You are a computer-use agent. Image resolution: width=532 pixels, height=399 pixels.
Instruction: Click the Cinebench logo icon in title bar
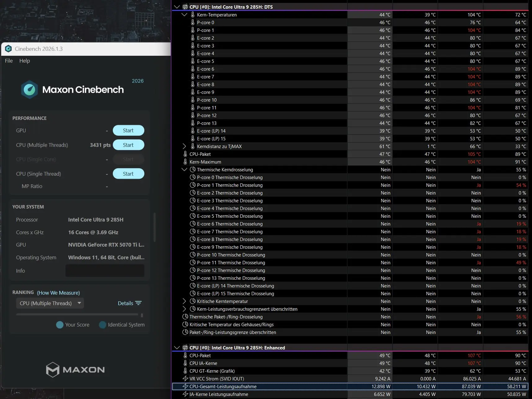(8, 49)
